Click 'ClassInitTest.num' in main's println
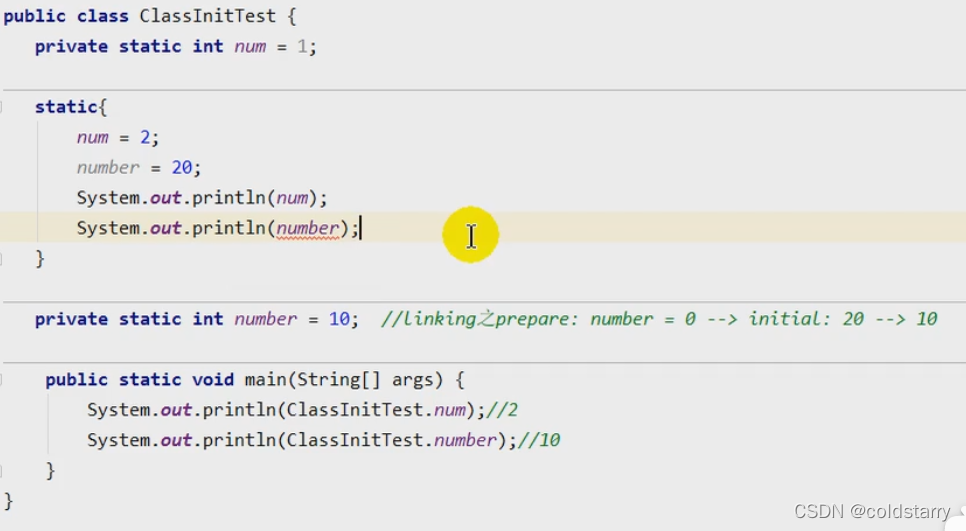 click(x=376, y=410)
